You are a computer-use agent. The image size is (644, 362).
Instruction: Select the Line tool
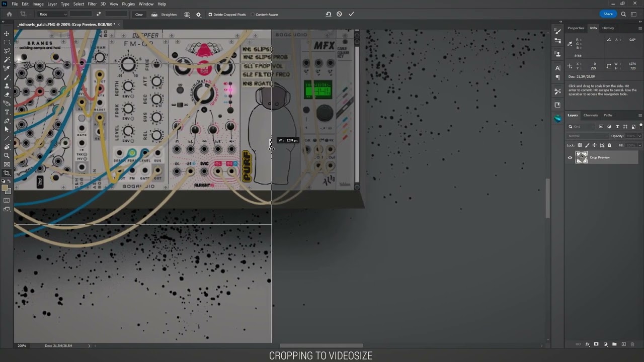(7, 138)
